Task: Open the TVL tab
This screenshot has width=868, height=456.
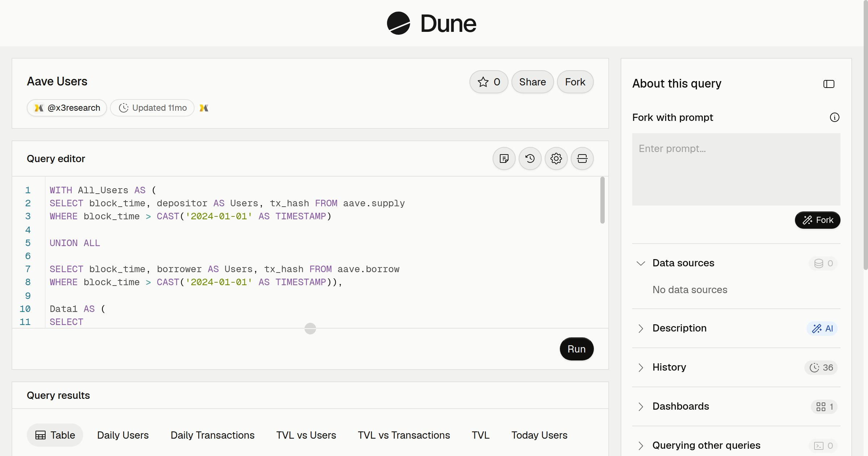Action: coord(481,435)
